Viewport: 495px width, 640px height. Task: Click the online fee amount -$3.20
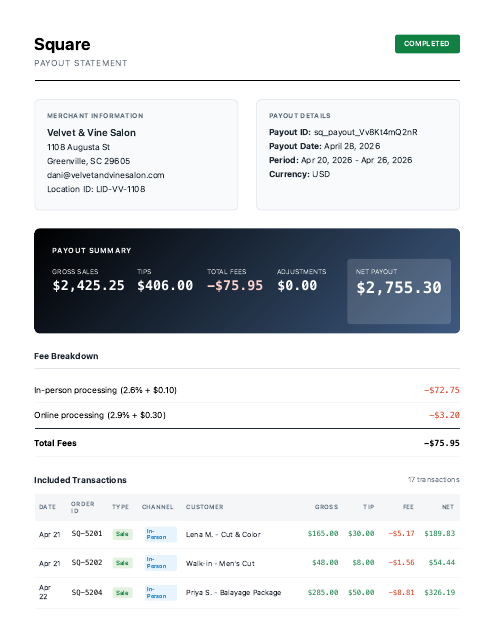(444, 415)
